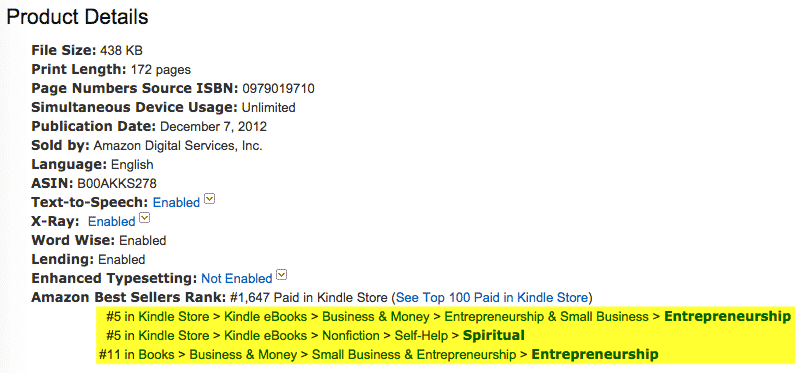Open Kindle eBooks in first rank row
The width and height of the screenshot is (805, 373).
click(266, 317)
